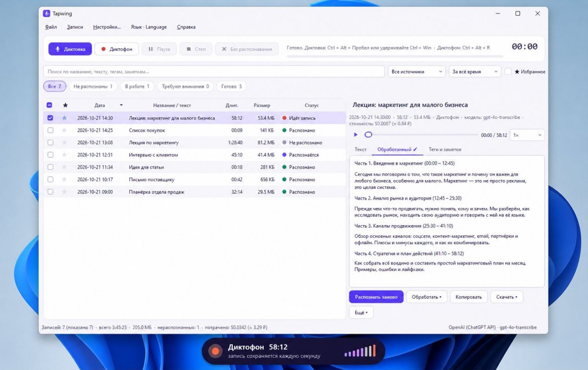Click the audio seek slider for the recording

coord(422,135)
